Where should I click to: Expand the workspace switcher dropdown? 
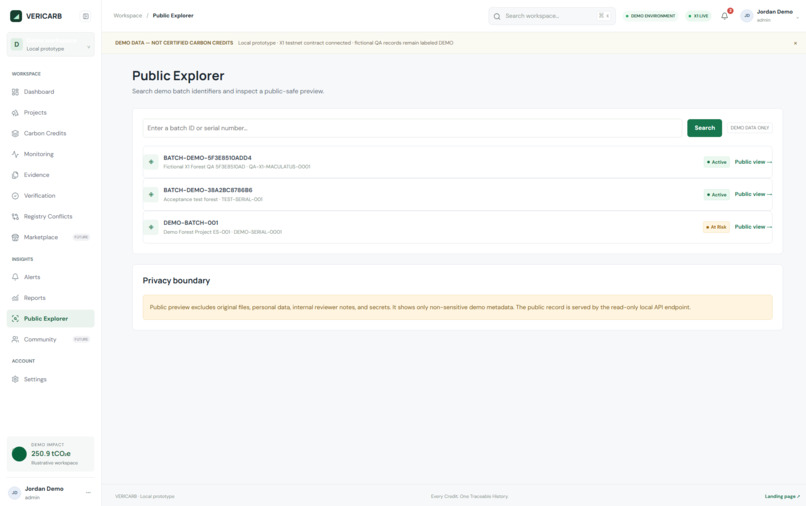click(50, 45)
